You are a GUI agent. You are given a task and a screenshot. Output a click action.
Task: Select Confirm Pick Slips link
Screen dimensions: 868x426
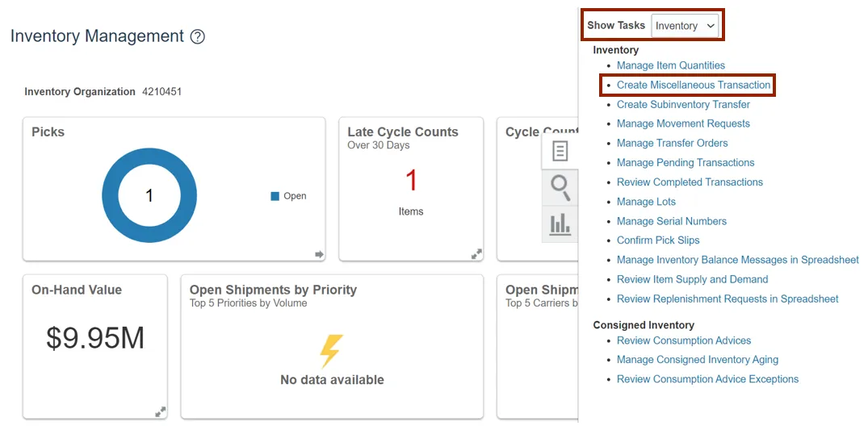click(x=658, y=240)
